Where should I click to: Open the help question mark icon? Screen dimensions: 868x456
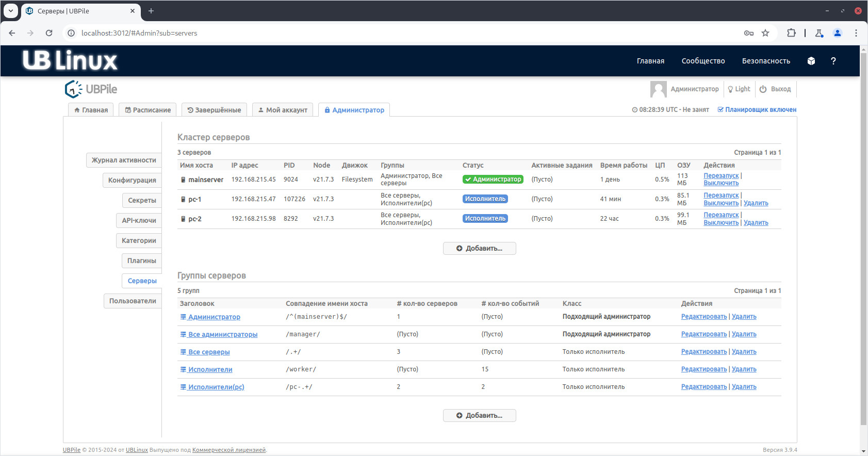833,61
